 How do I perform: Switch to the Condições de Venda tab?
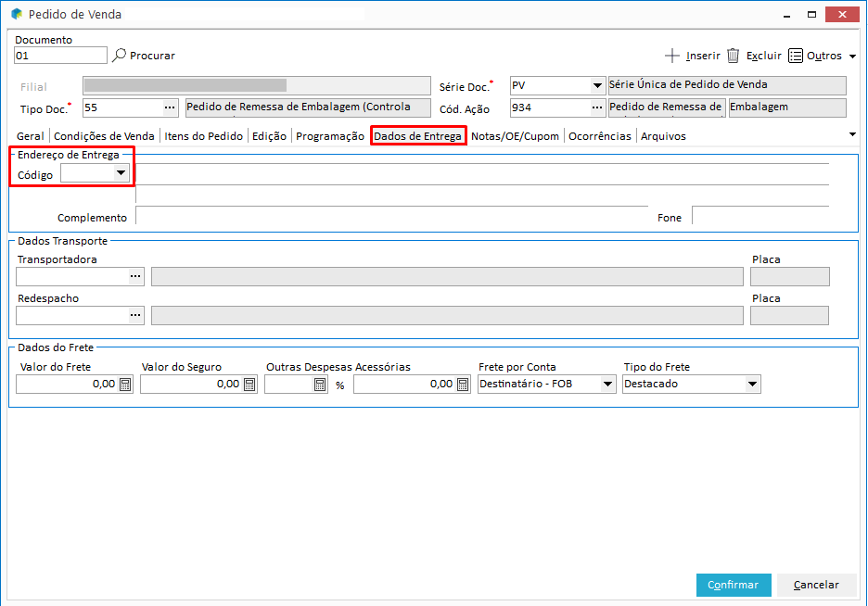[x=104, y=136]
